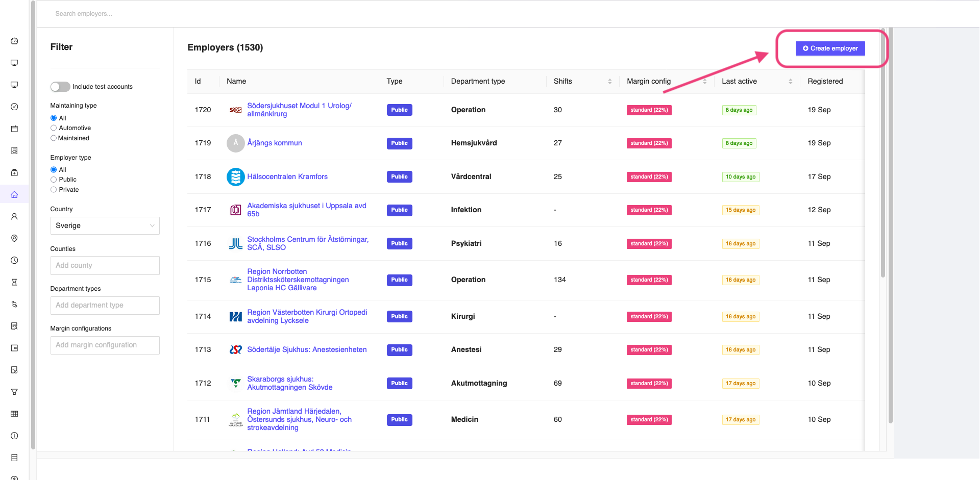
Task: Click the user profile icon in the sidebar
Action: coord(14,216)
